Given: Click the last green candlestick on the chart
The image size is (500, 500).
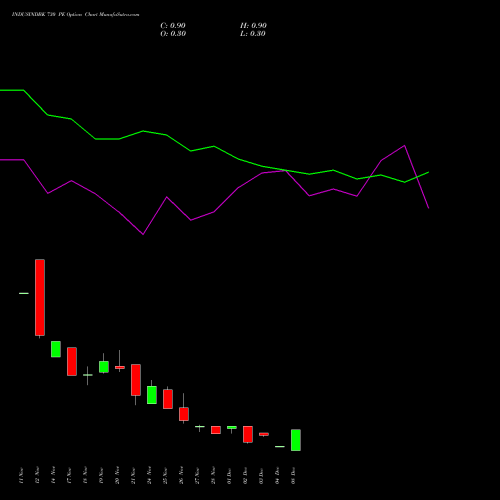Looking at the screenshot, I should click(296, 440).
